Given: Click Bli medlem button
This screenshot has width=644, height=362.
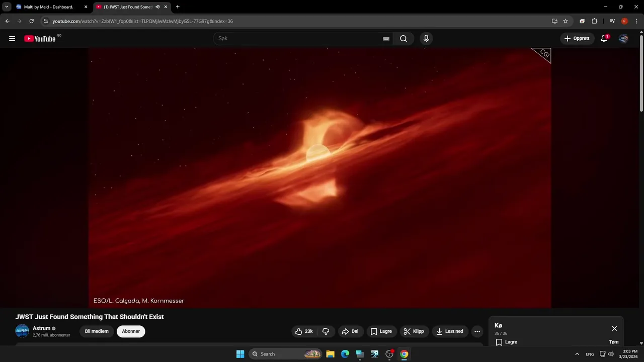Looking at the screenshot, I should tap(97, 331).
